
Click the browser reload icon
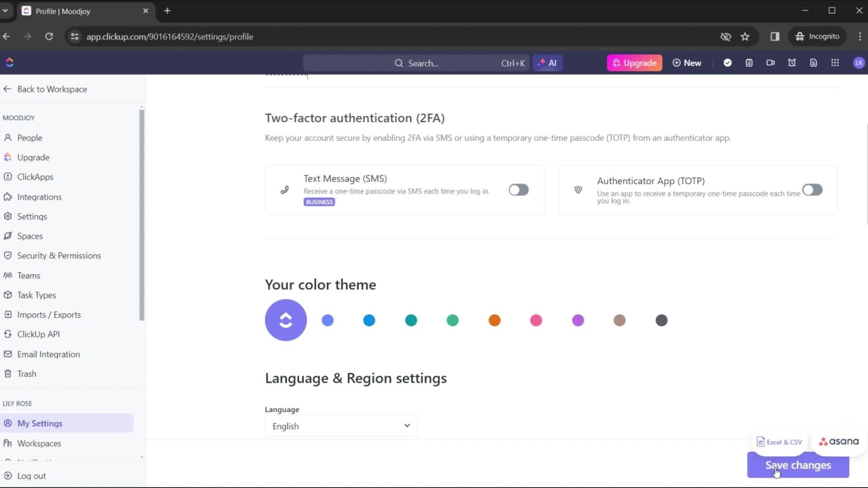coord(49,37)
